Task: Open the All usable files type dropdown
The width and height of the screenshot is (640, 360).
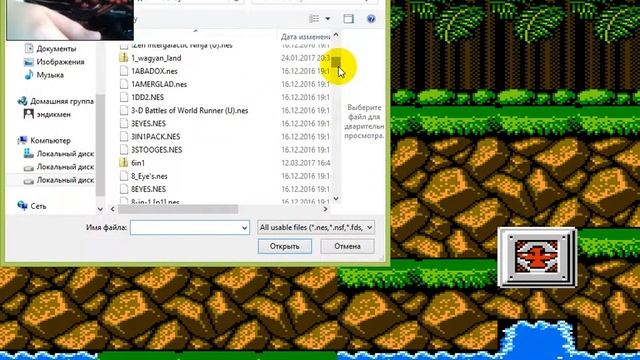Action: 316,227
